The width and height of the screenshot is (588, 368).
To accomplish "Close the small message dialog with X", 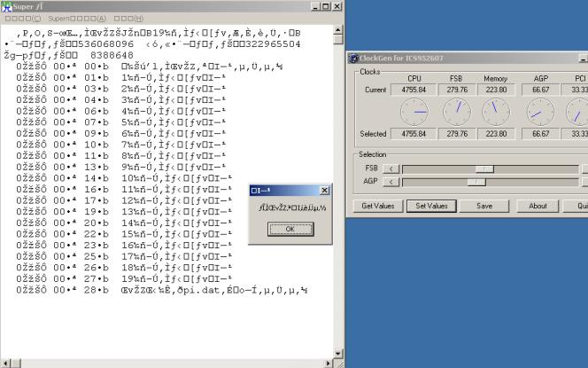I will point(324,191).
